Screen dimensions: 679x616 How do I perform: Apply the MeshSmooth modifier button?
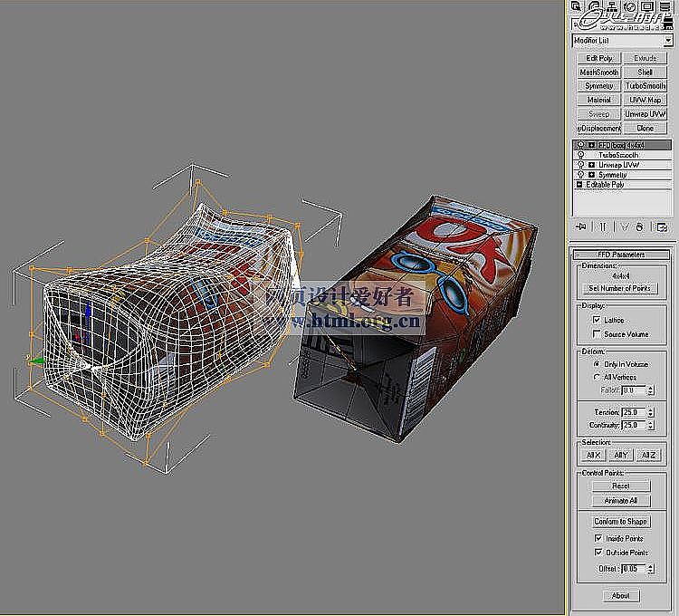coord(599,72)
